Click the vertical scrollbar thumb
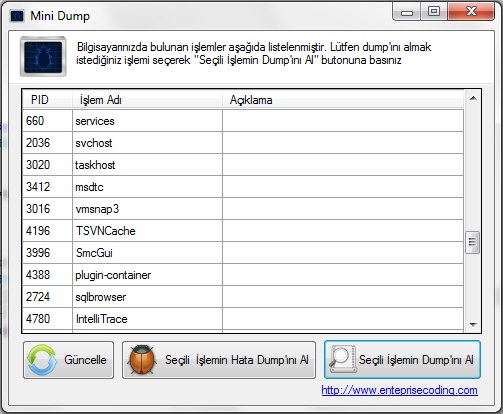This screenshot has height=414, width=503. click(472, 242)
